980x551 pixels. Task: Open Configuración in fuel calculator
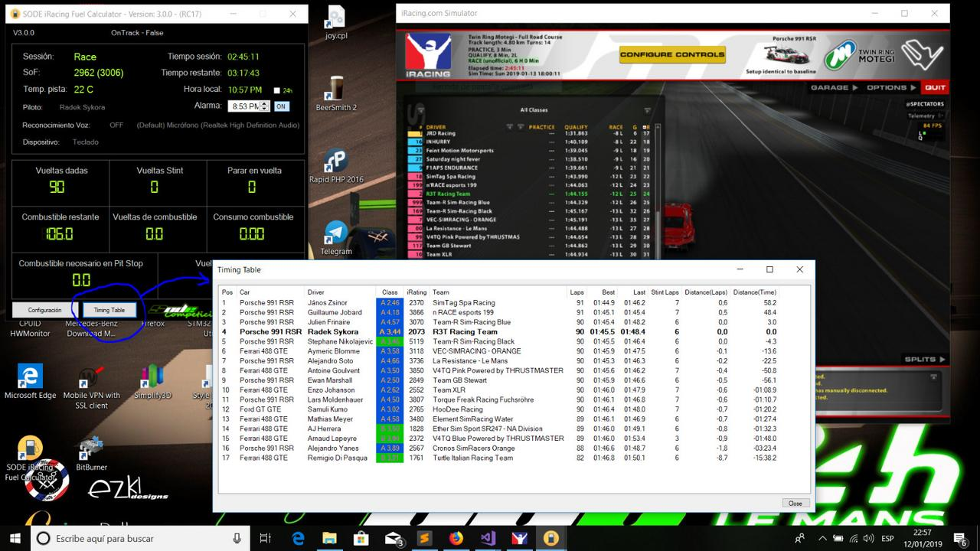point(44,310)
